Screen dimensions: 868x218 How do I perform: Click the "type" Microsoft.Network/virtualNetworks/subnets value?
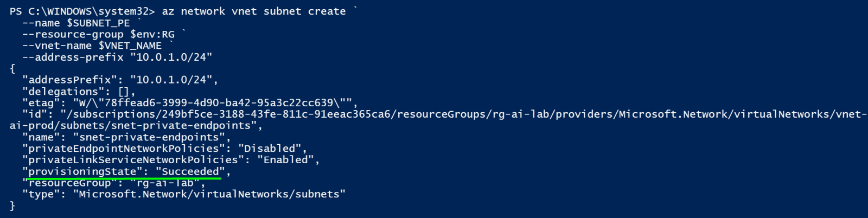click(x=209, y=194)
